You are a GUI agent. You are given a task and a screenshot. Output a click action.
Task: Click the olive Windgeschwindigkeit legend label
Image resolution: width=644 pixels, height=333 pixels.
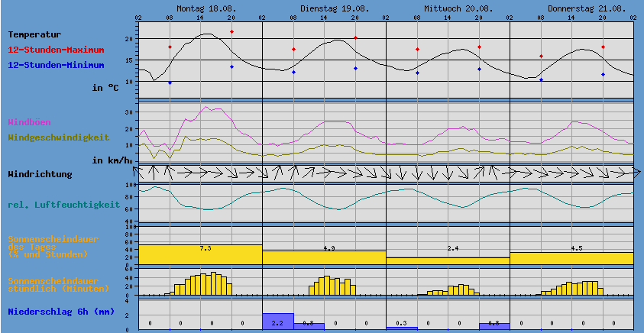58,137
